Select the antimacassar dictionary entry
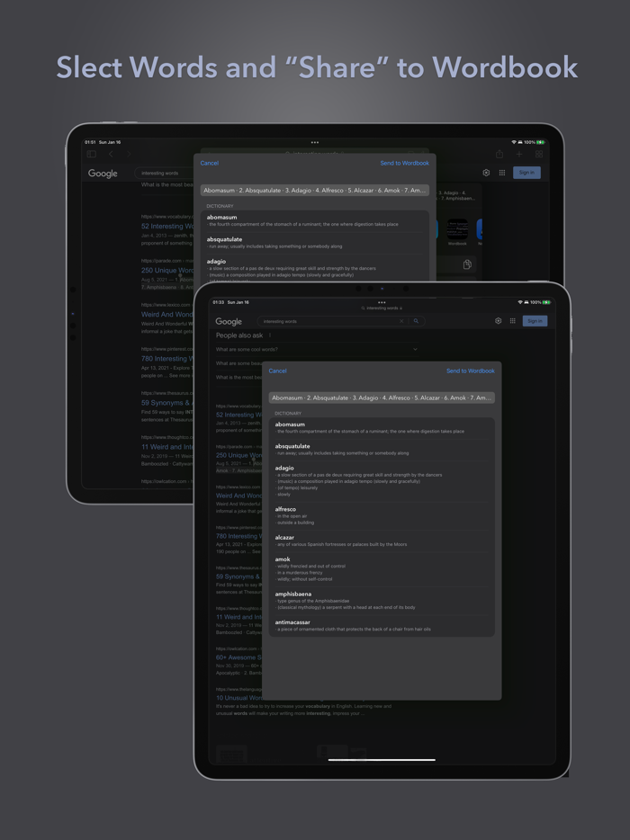630x840 pixels. point(382,626)
